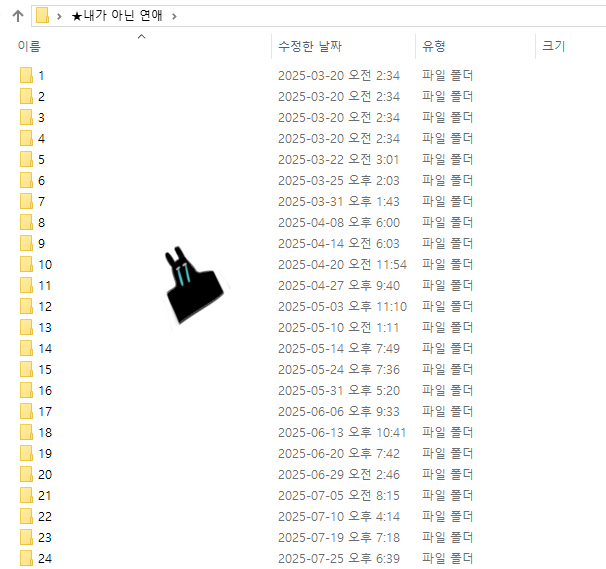Click date 2025-05-14 오후 7:49
Screen dimensions: 606x569
coord(339,348)
